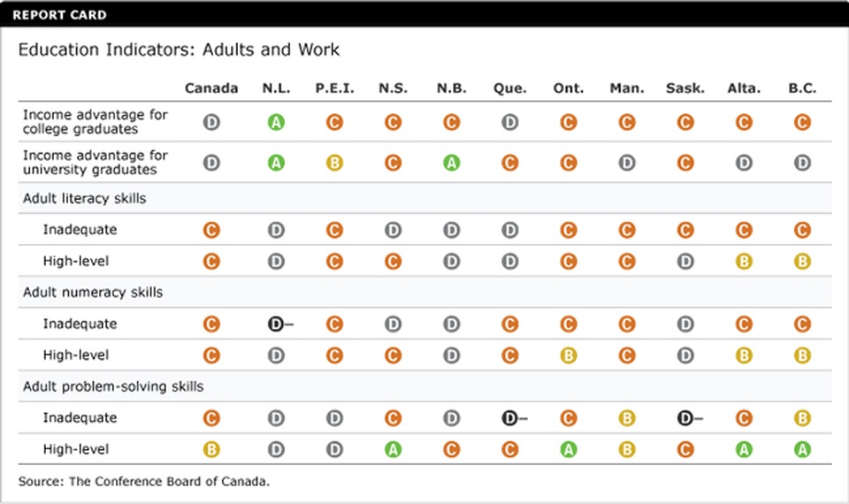This screenshot has width=849, height=504.
Task: Click the Adult problem-solving skills section heading
Action: [x=113, y=386]
